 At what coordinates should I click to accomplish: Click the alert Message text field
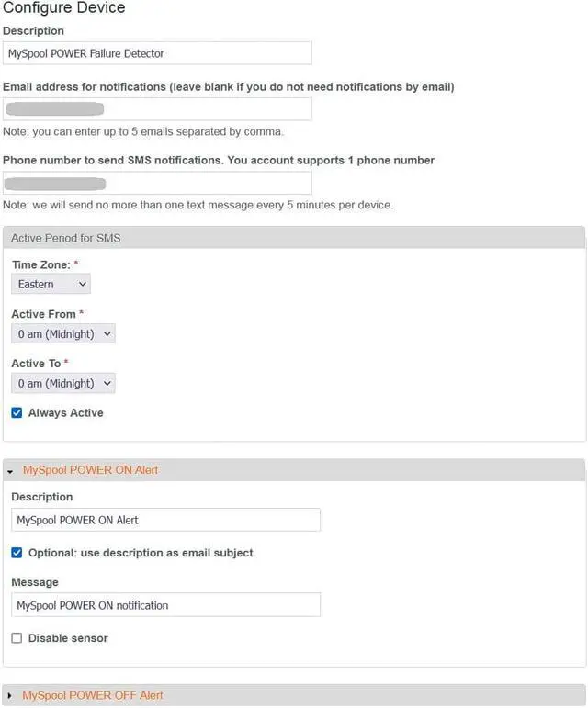click(x=166, y=605)
